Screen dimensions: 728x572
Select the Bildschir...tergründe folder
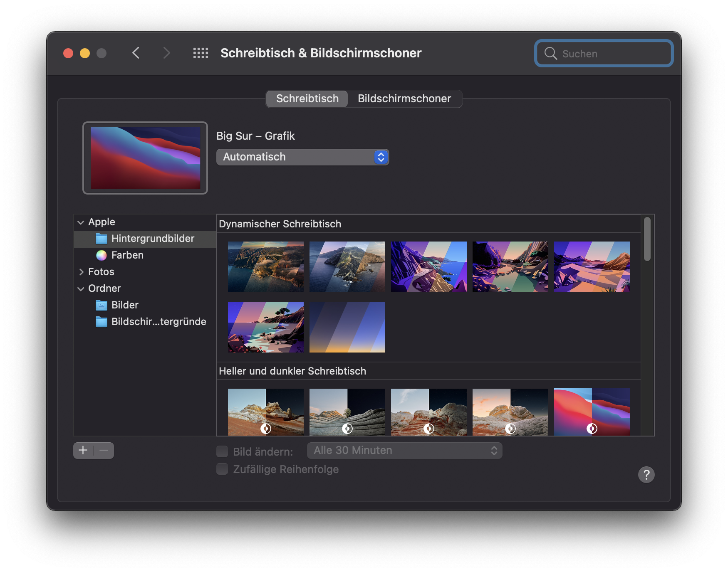pyautogui.click(x=158, y=322)
